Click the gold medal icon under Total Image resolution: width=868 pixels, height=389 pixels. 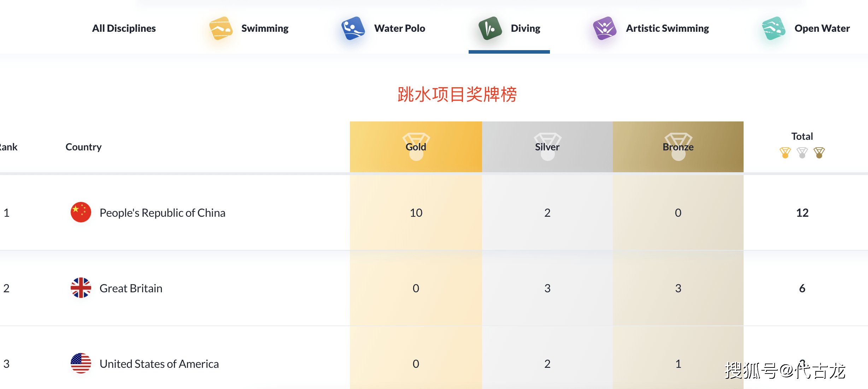[x=785, y=153]
